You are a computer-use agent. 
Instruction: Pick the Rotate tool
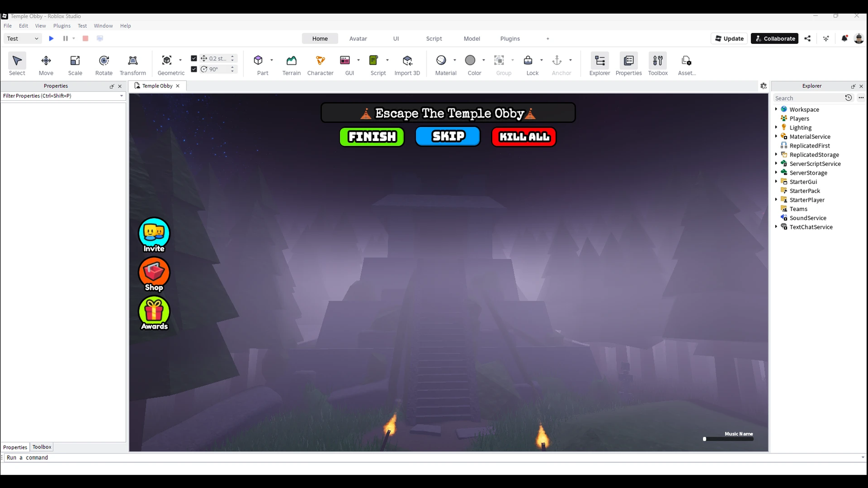(104, 64)
